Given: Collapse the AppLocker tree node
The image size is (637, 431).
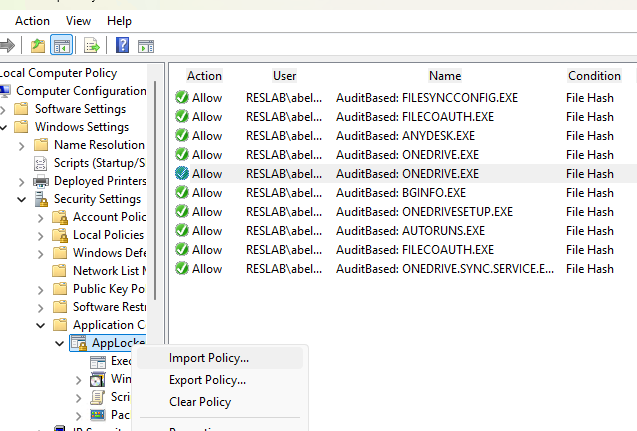Looking at the screenshot, I should 60,344.
